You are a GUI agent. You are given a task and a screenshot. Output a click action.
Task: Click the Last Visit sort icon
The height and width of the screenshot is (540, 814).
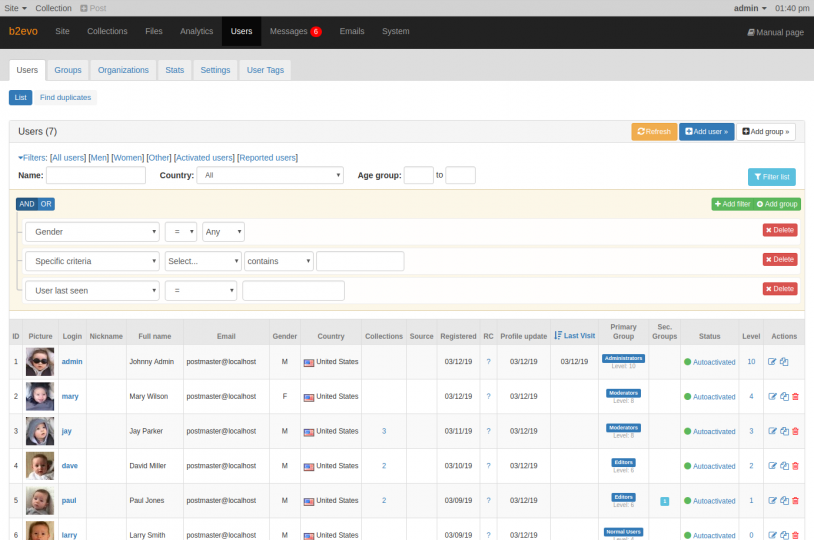pyautogui.click(x=558, y=336)
